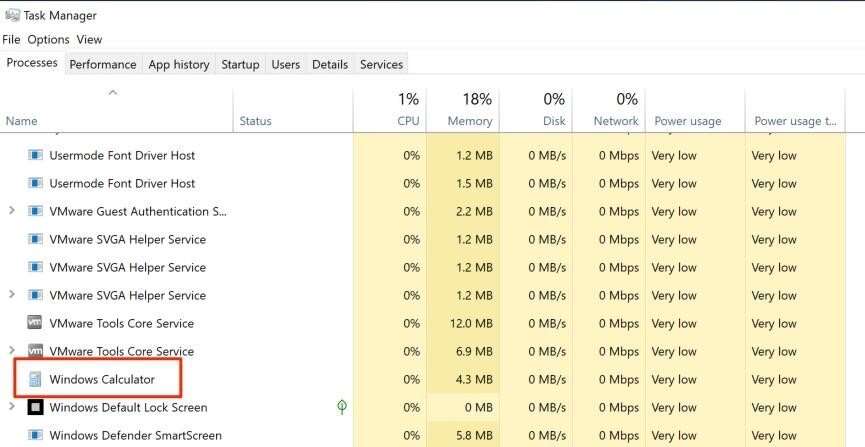
Task: Expand the third VMware SVGA Helper Service row
Action: 12,295
